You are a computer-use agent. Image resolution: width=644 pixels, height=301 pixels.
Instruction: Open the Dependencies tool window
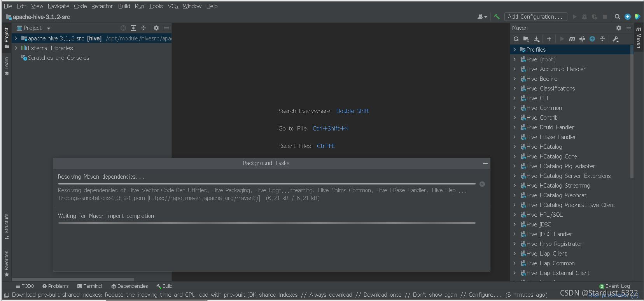[x=129, y=286]
